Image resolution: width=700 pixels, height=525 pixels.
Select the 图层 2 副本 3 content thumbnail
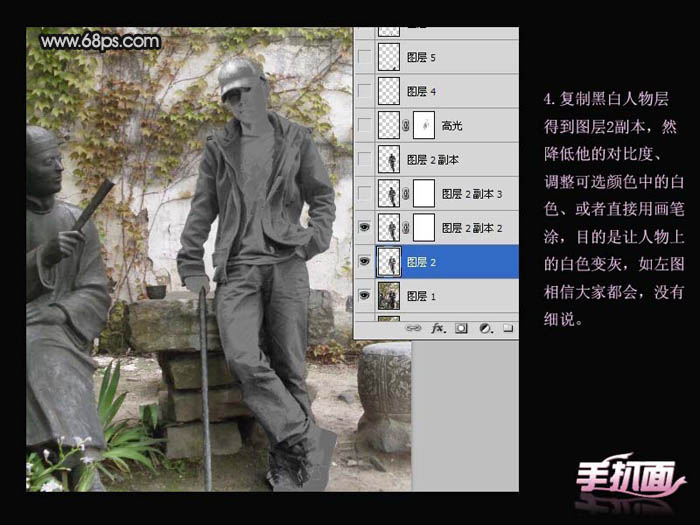coord(389,193)
